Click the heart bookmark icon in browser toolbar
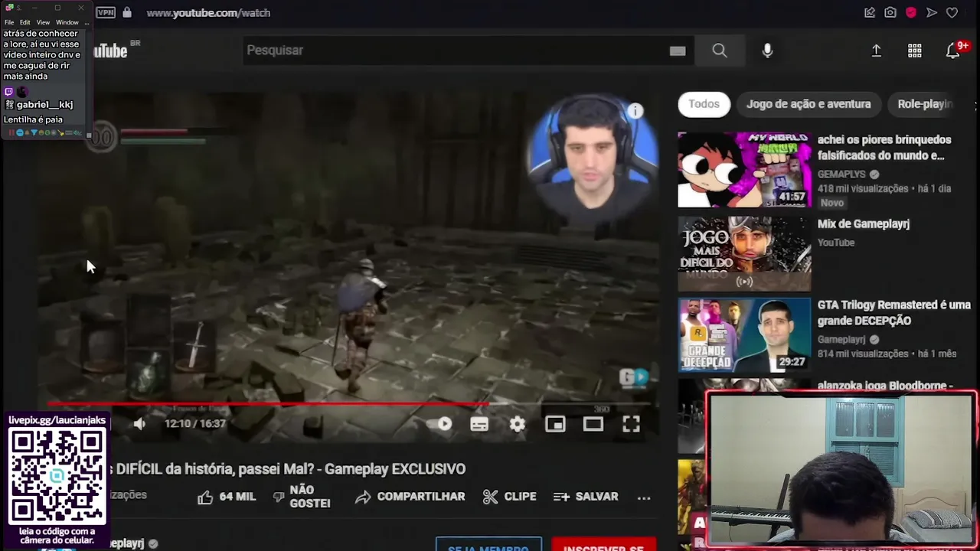 click(x=952, y=12)
